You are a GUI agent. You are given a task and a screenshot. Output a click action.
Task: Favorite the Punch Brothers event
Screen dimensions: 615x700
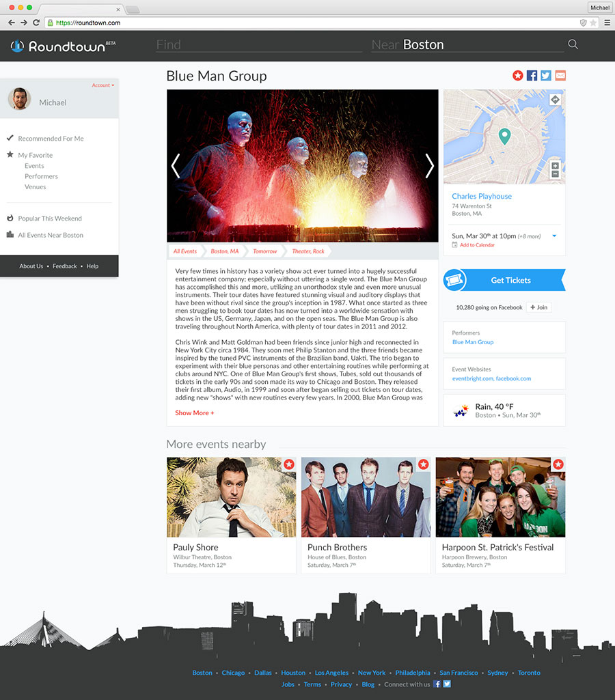click(x=424, y=464)
